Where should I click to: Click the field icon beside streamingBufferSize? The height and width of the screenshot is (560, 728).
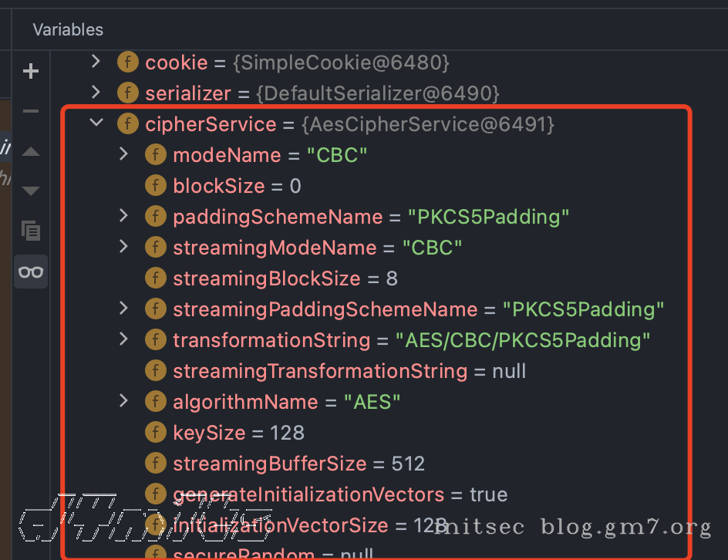click(x=156, y=464)
